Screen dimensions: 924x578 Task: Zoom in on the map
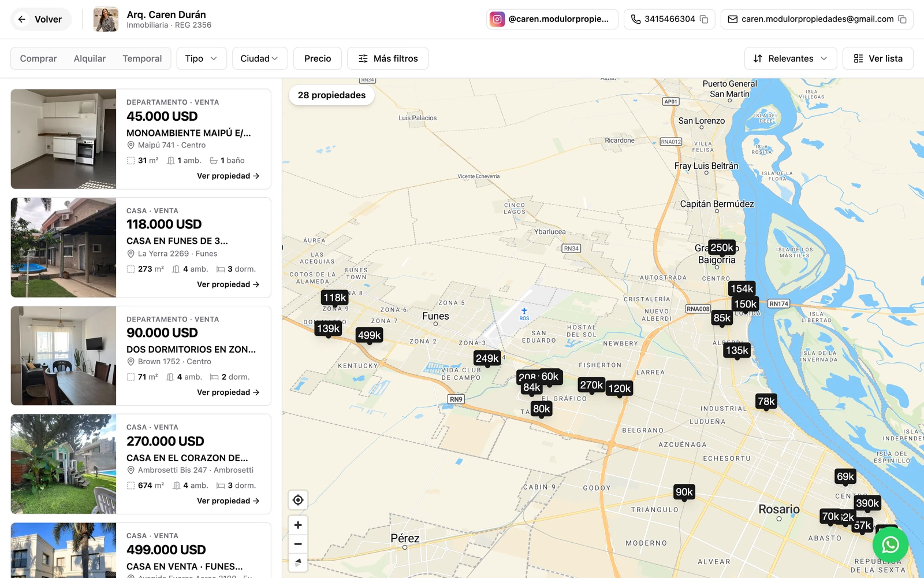click(x=298, y=525)
